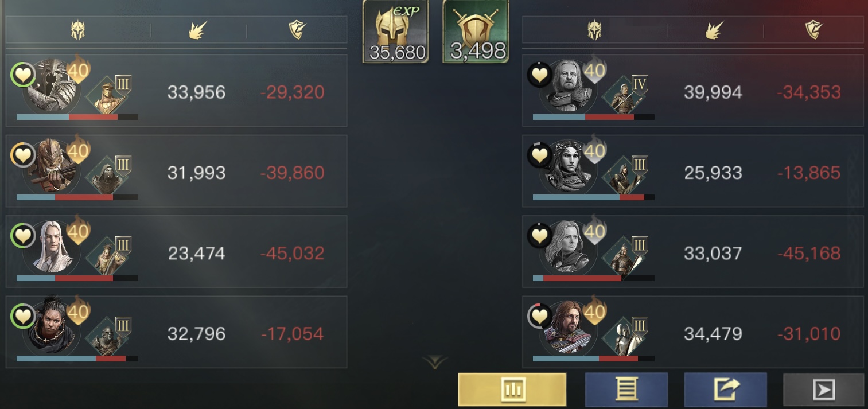868x409 pixels.
Task: Click the right shield losses column header
Action: coord(813,30)
